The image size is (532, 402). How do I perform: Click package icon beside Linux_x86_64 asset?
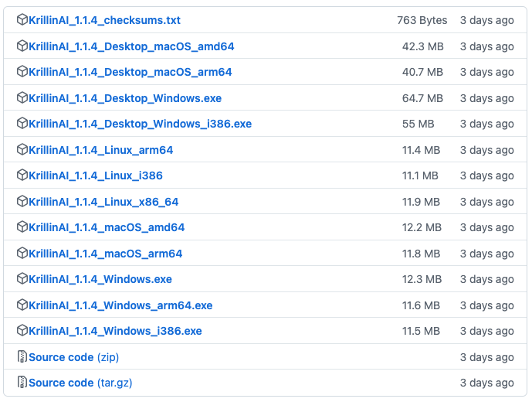22,201
